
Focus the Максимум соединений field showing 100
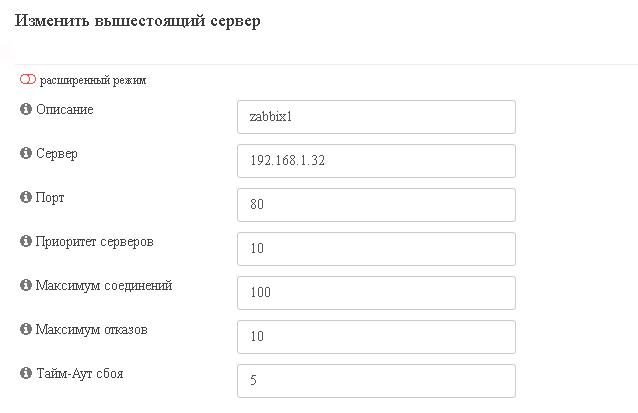(376, 293)
